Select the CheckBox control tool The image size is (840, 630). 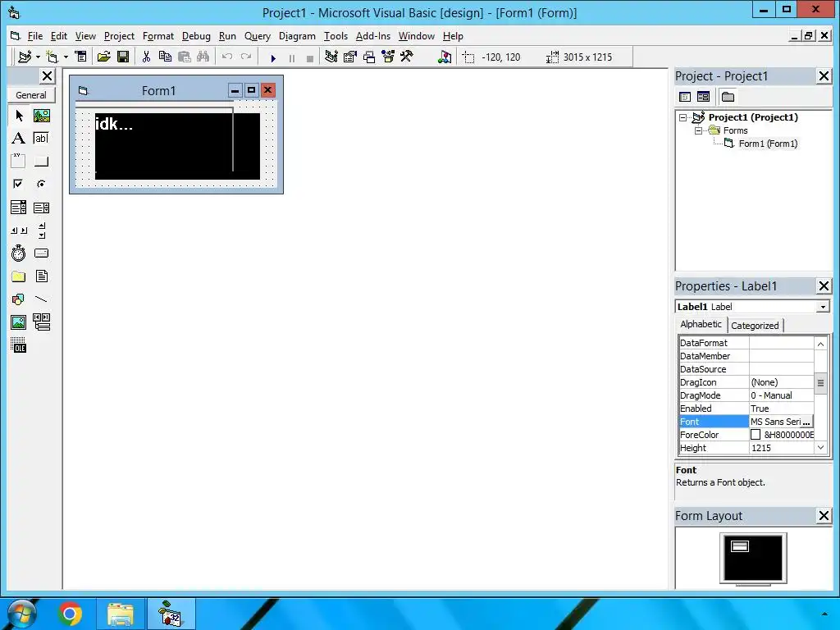pos(19,185)
